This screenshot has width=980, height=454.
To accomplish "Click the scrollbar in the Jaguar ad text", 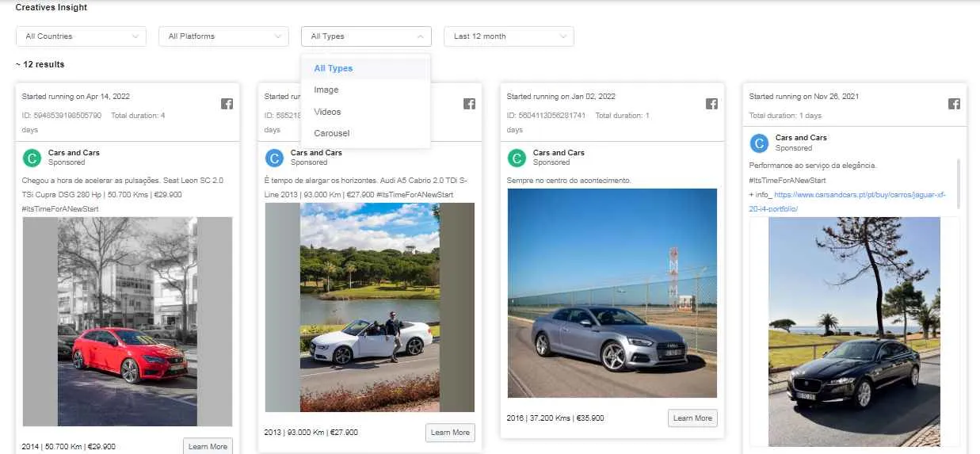I will coord(957,182).
